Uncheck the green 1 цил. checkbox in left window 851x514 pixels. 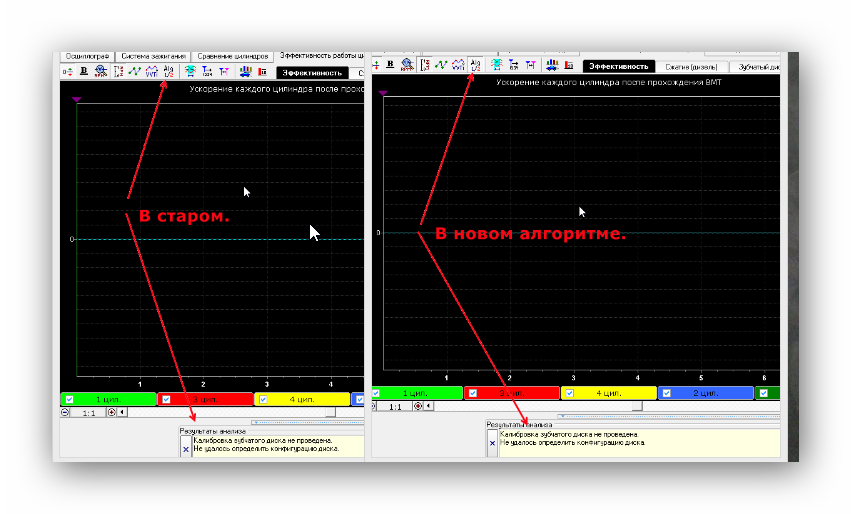(69, 399)
